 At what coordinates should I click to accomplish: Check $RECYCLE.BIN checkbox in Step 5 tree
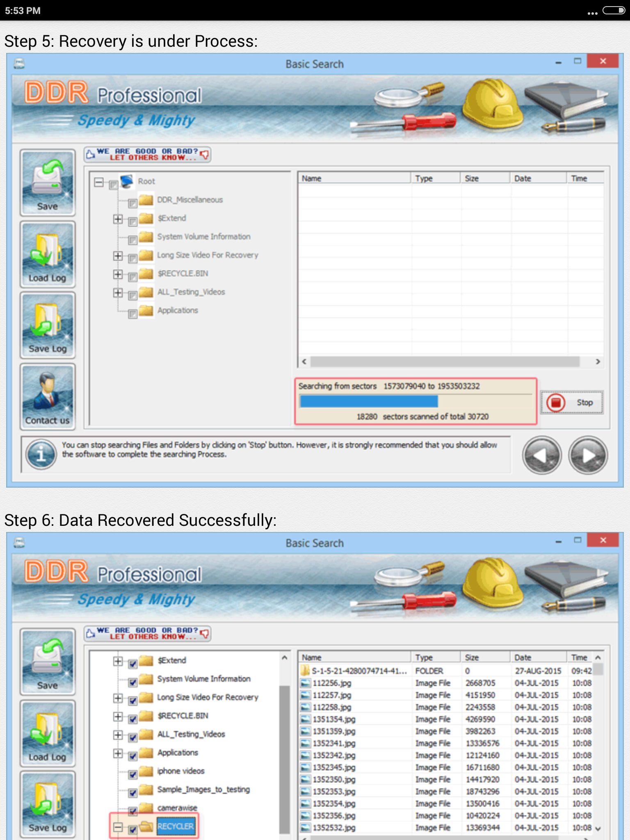click(x=132, y=277)
